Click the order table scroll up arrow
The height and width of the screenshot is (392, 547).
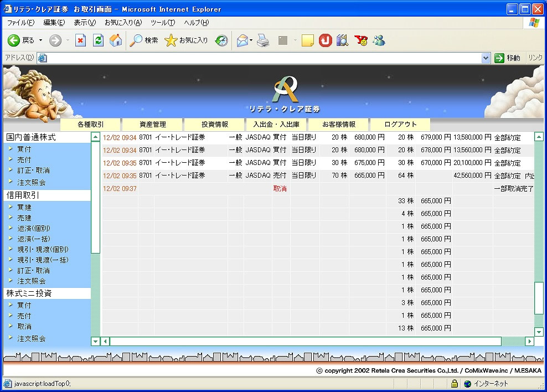tap(539, 137)
